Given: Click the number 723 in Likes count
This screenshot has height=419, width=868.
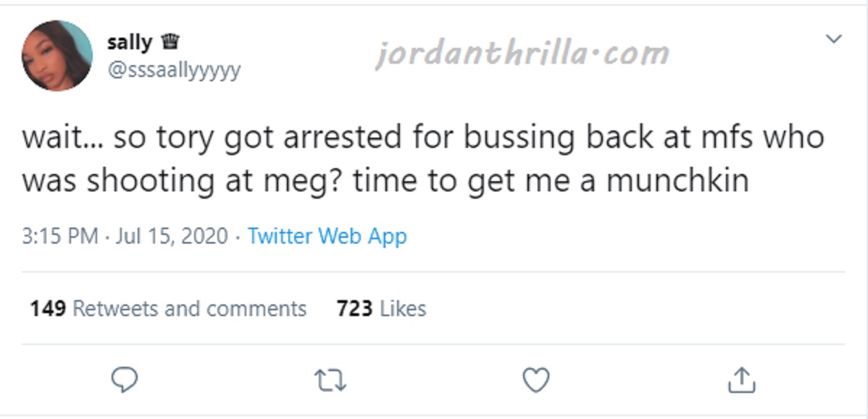Looking at the screenshot, I should [x=354, y=308].
